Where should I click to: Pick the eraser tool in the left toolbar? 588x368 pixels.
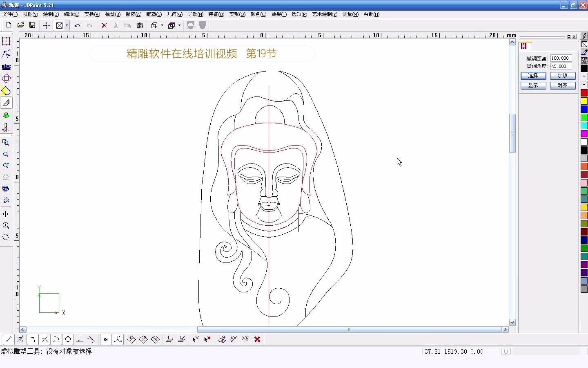point(6,103)
